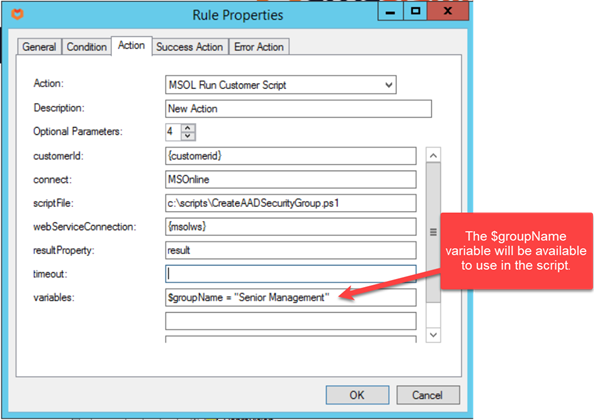594x420 pixels.
Task: Click the customerId input field
Action: pos(291,156)
